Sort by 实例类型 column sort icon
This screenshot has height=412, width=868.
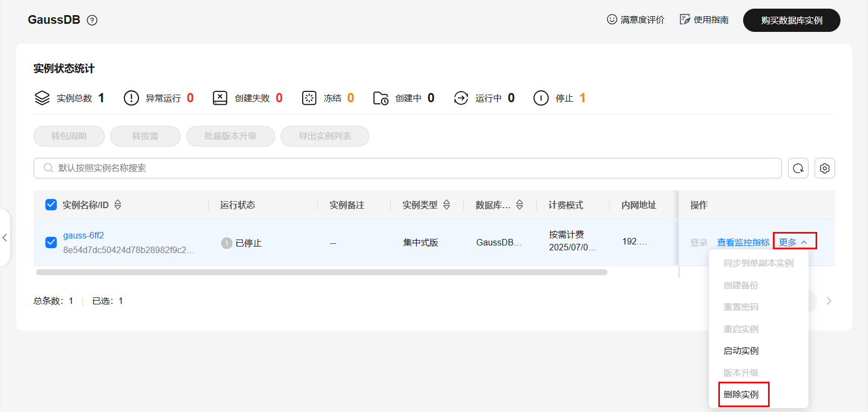coord(446,205)
